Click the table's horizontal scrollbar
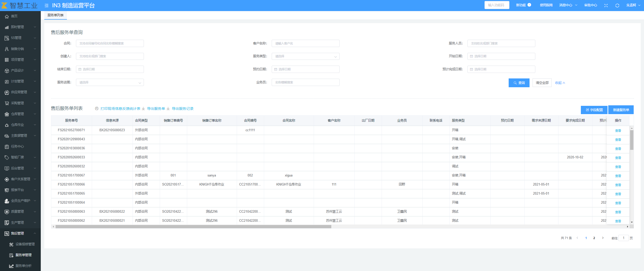644x271 pixels. pyautogui.click(x=193, y=227)
